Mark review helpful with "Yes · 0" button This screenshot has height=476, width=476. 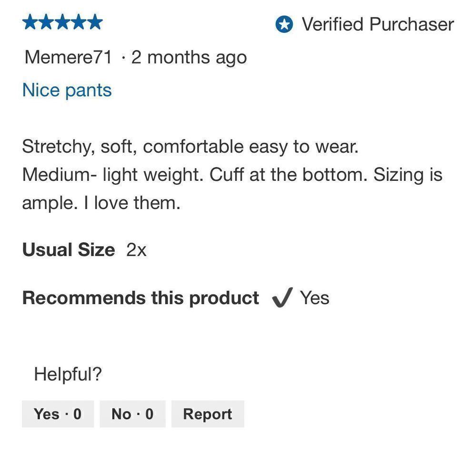coord(58,414)
